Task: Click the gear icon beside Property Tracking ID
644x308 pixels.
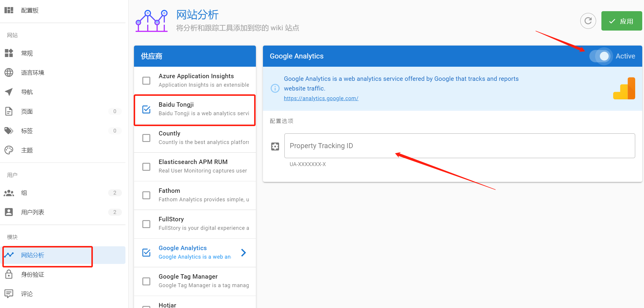Action: [275, 146]
